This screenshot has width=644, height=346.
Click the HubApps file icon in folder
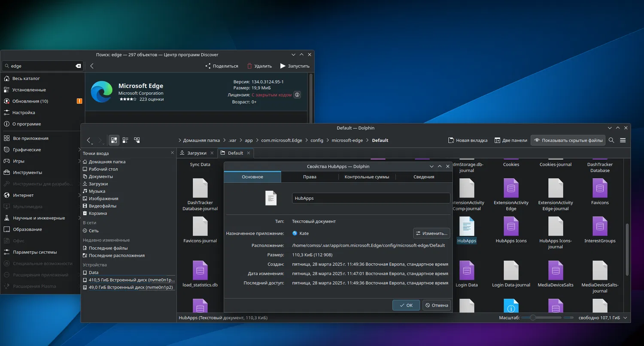(467, 227)
